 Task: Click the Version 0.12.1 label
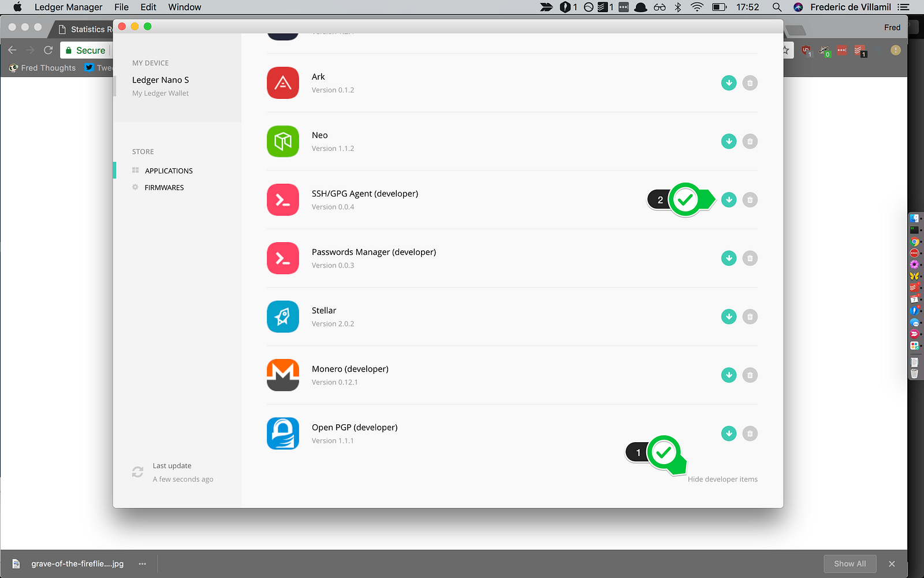[335, 382]
